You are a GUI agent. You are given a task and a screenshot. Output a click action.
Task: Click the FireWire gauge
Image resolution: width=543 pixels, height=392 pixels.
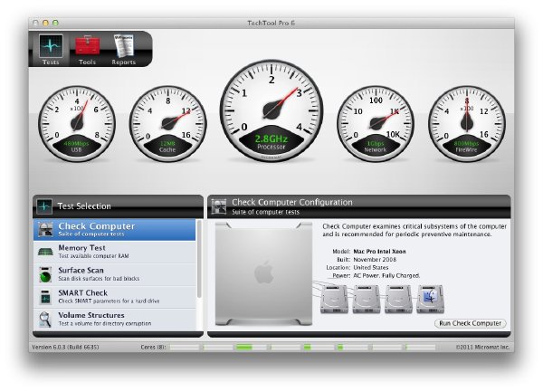(x=467, y=124)
